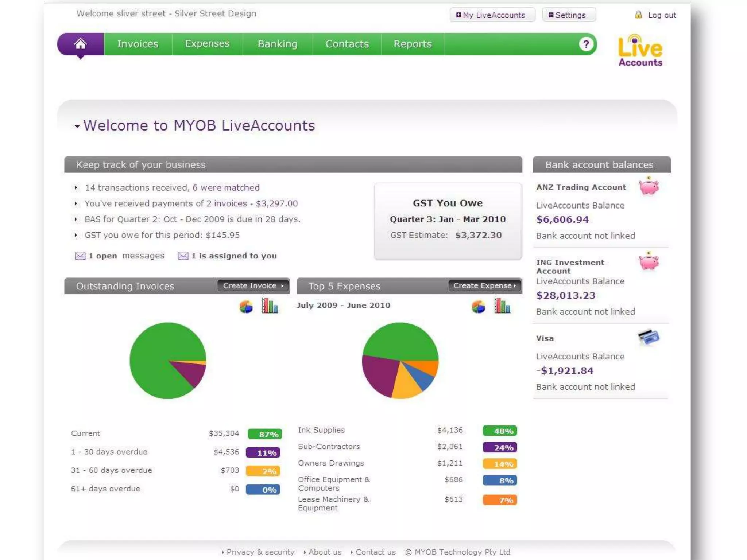Image resolution: width=747 pixels, height=560 pixels.
Task: Click the Home icon in navigation bar
Action: [80, 44]
